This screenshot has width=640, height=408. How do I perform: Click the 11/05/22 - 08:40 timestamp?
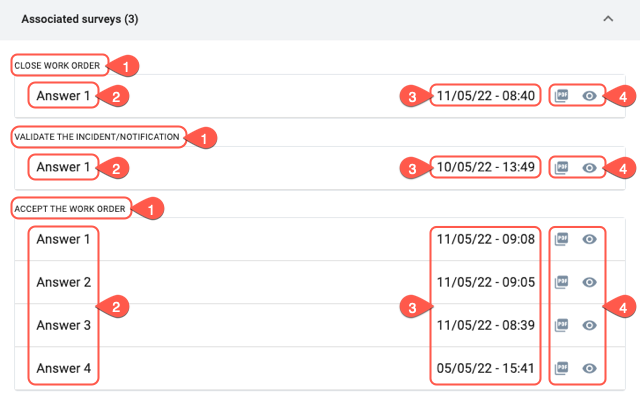486,96
